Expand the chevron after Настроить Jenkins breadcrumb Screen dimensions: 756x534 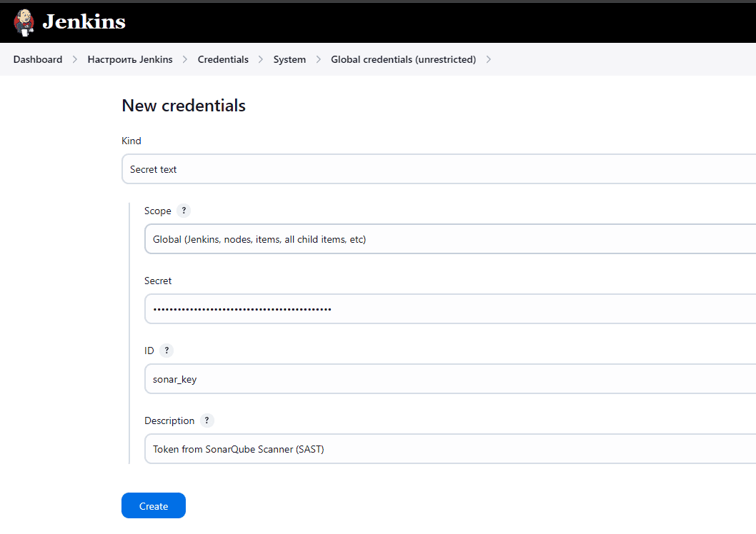pyautogui.click(x=185, y=60)
